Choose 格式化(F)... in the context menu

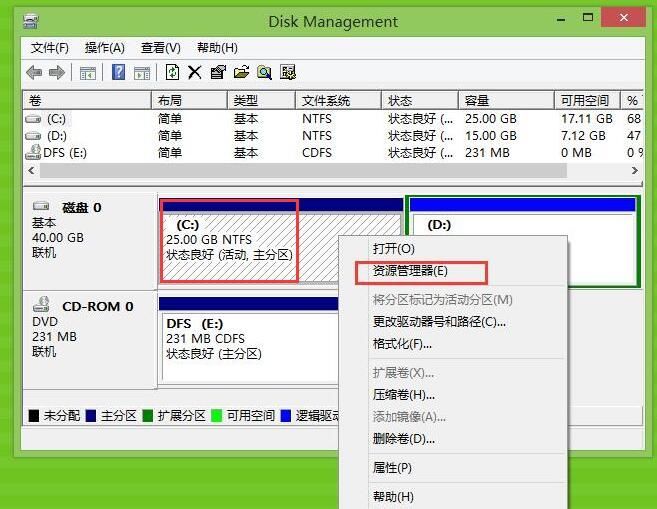pyautogui.click(x=453, y=344)
